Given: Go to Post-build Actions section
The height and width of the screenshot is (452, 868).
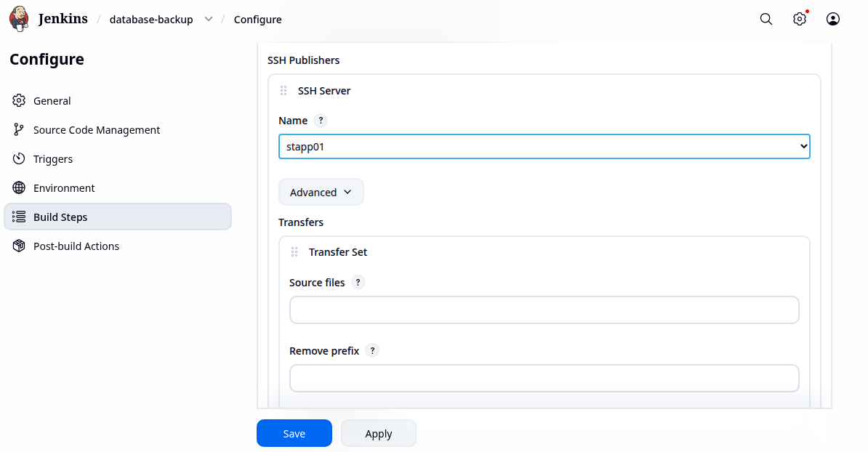Looking at the screenshot, I should [117, 246].
